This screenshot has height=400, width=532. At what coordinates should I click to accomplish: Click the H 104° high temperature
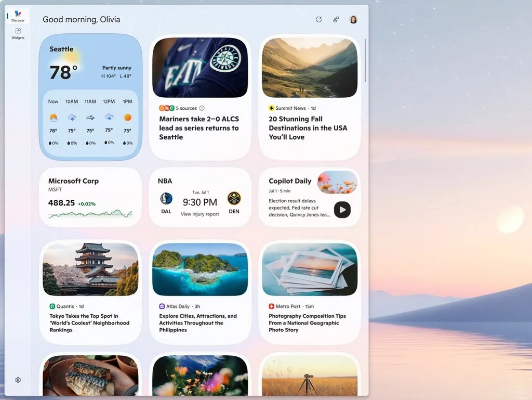pos(109,76)
